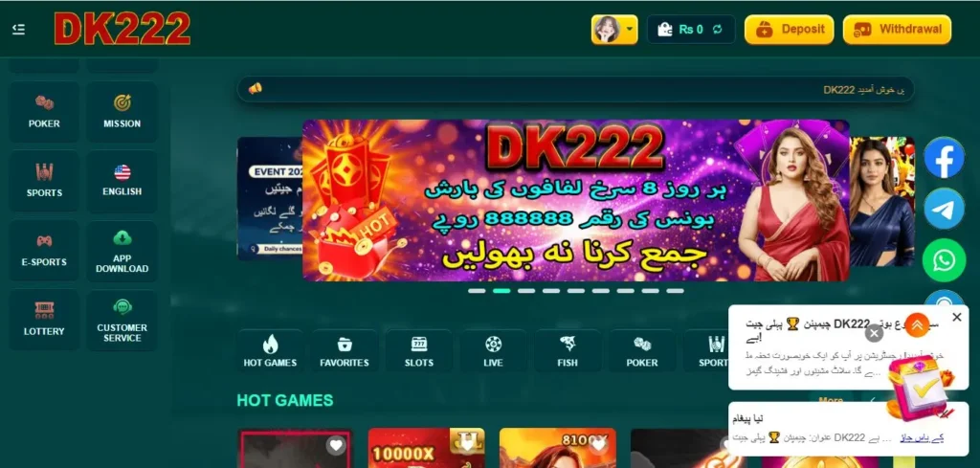Viewport: 980px width, 468px height.
Task: Open the Withdrawal page
Action: [x=897, y=30]
